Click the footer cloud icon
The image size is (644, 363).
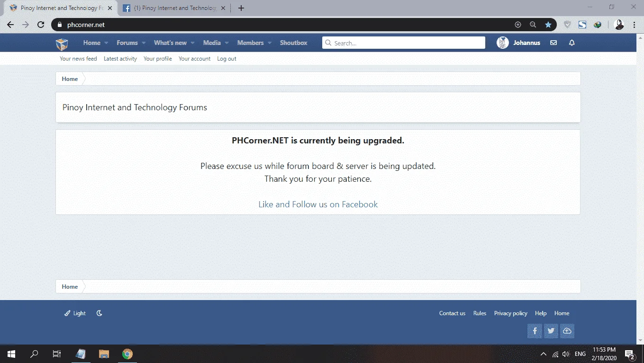[x=567, y=331]
